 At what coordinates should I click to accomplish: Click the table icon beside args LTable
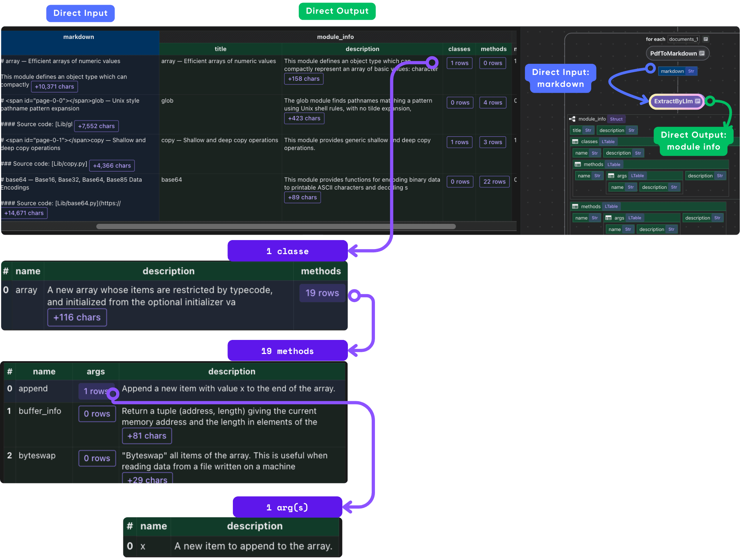coord(612,176)
